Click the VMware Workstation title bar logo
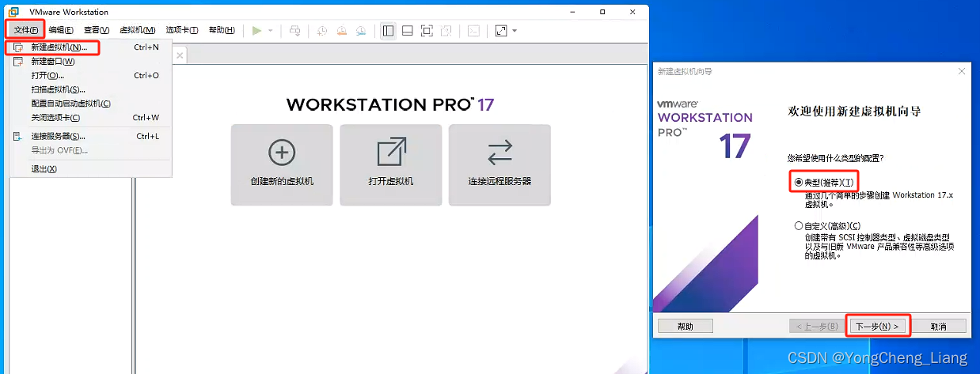This screenshot has width=980, height=374. (x=13, y=11)
